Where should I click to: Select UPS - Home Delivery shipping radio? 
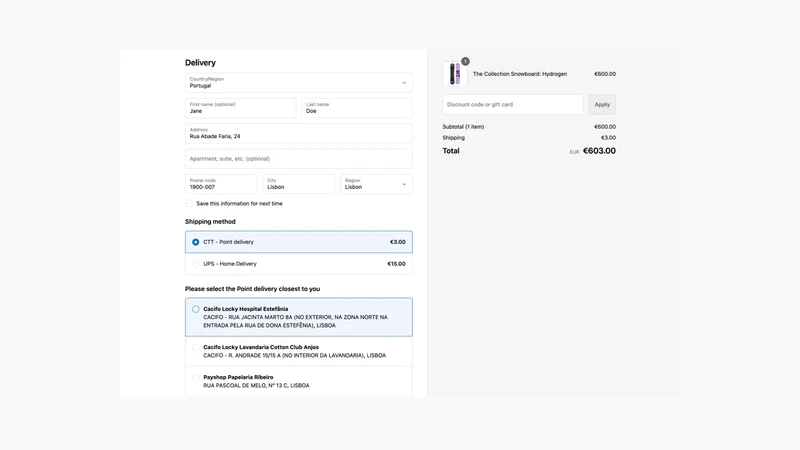(x=195, y=264)
